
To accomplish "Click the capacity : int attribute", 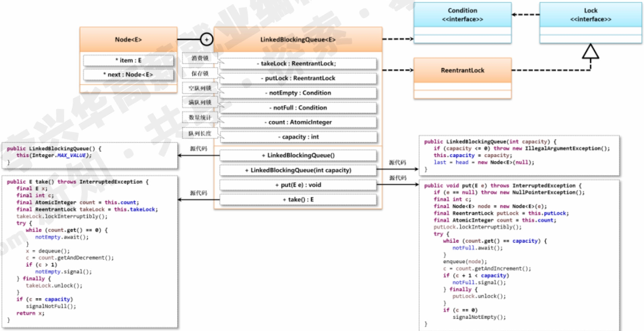I will click(x=298, y=137).
